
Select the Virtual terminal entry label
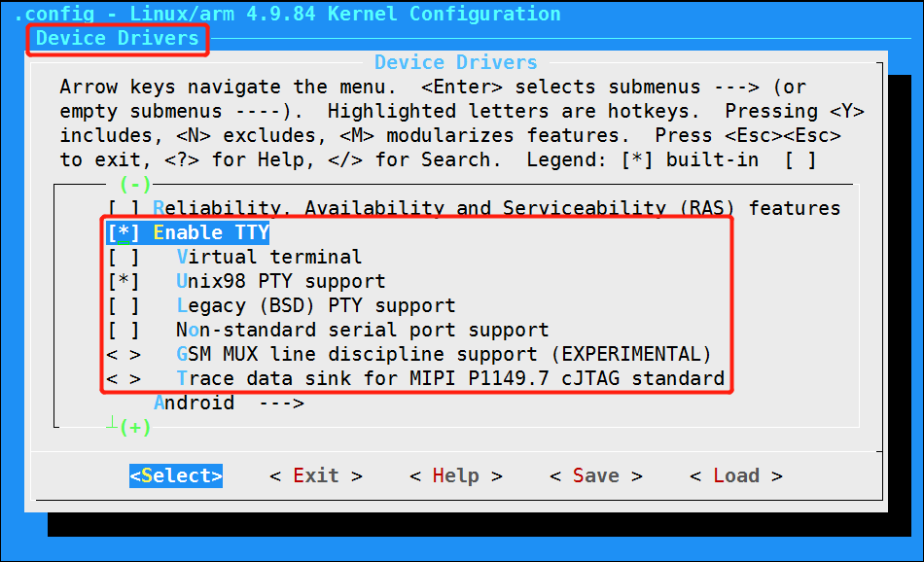(268, 258)
